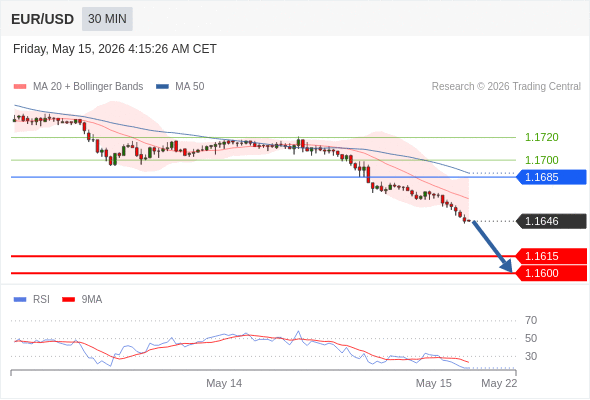590x400 pixels.
Task: Click the 1.1700 resistance level label
Action: [541, 160]
